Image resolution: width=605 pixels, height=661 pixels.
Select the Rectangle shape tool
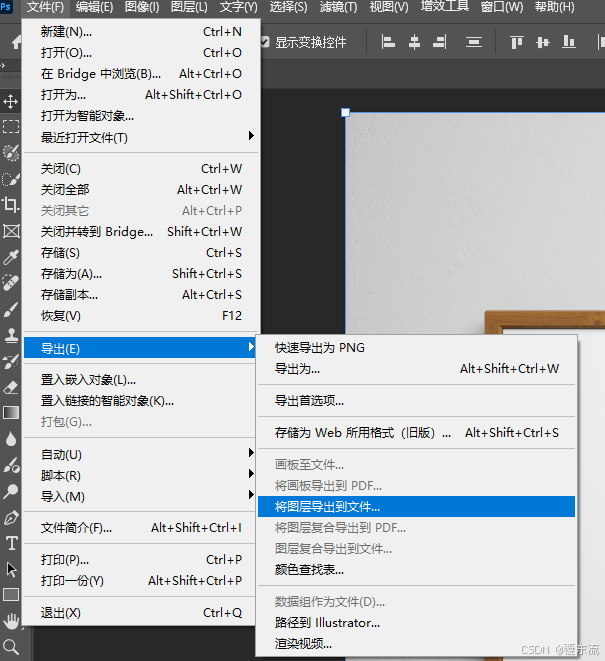point(11,595)
